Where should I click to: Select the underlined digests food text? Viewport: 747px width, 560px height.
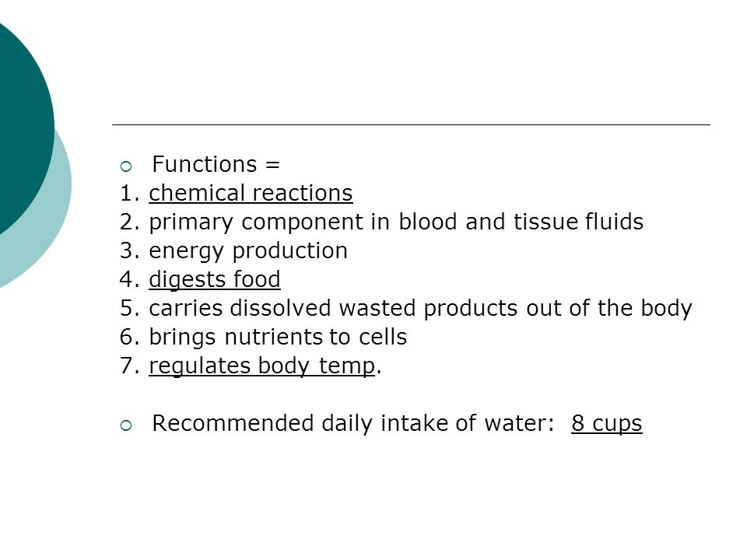tap(215, 279)
